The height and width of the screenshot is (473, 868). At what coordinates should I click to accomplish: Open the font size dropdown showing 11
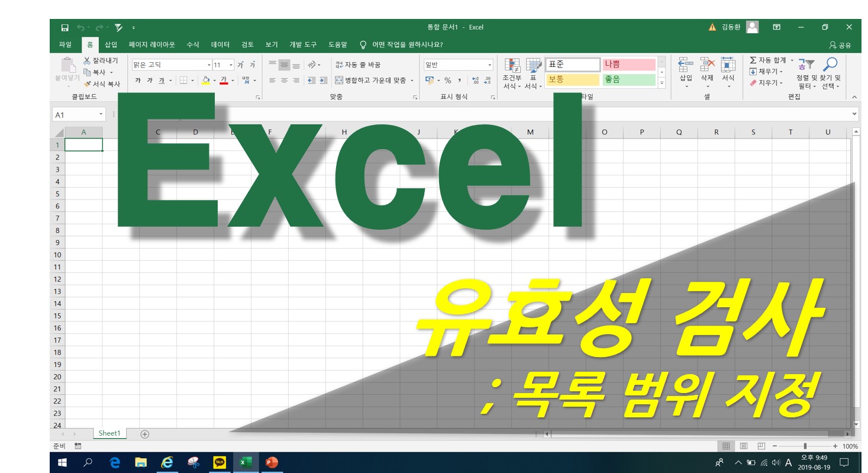[x=231, y=65]
